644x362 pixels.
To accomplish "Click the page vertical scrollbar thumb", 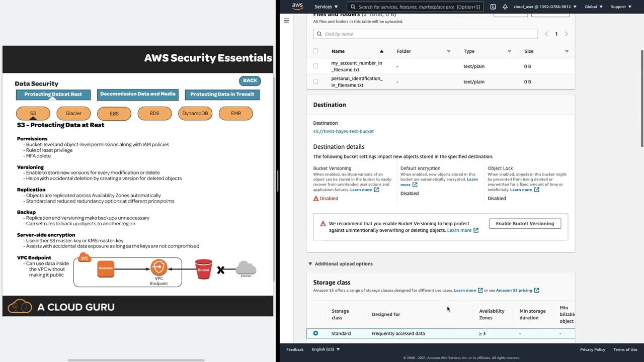I will pos(641,98).
